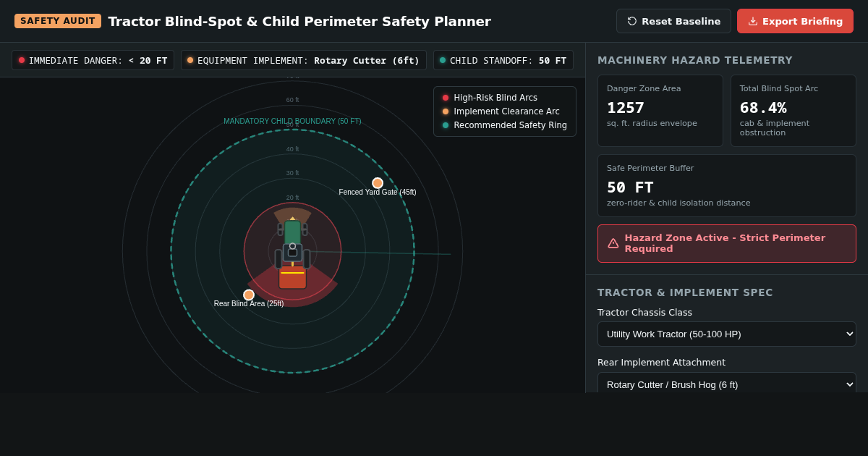Click the Mandatory Child Boundary (50 FT) label

click(292, 121)
